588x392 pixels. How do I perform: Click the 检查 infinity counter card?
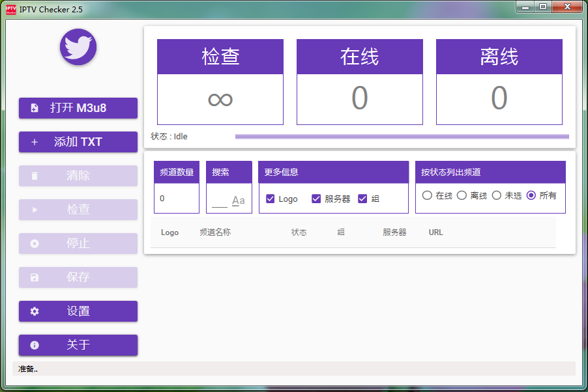pos(220,81)
